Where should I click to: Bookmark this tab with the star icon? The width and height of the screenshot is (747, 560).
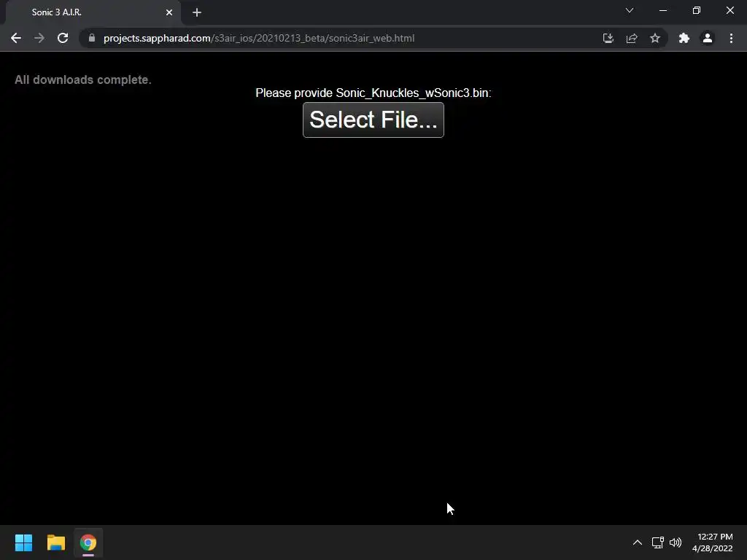pos(655,38)
